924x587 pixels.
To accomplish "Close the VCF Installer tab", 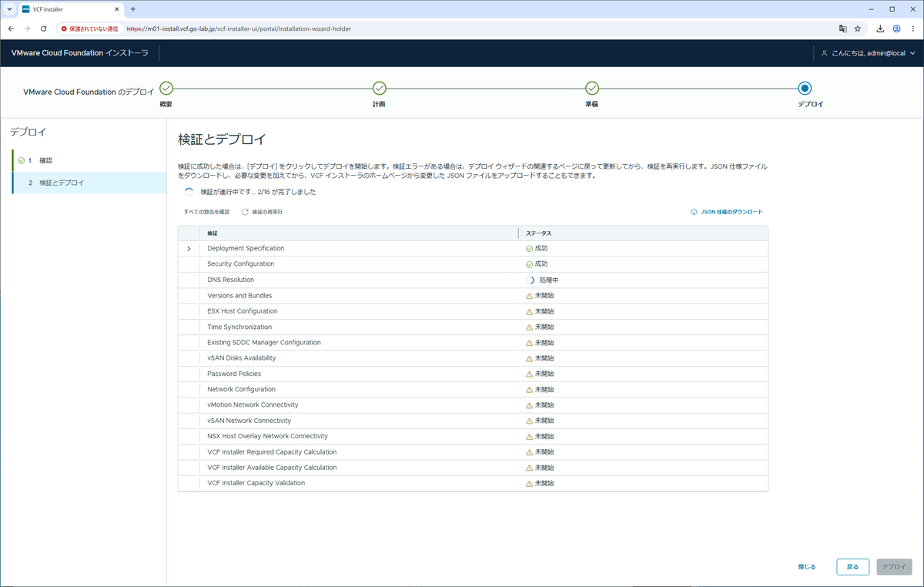I will (117, 9).
